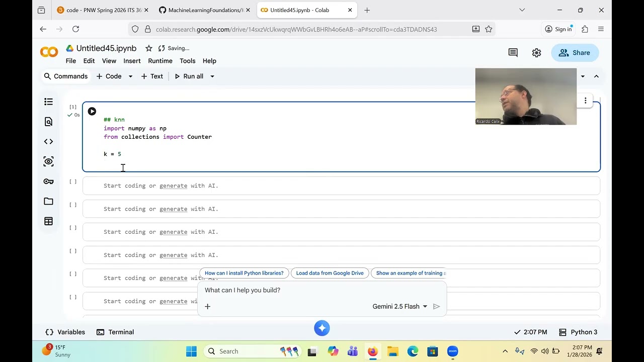Open File Explorer in the taskbar
The width and height of the screenshot is (644, 362).
pos(392,351)
